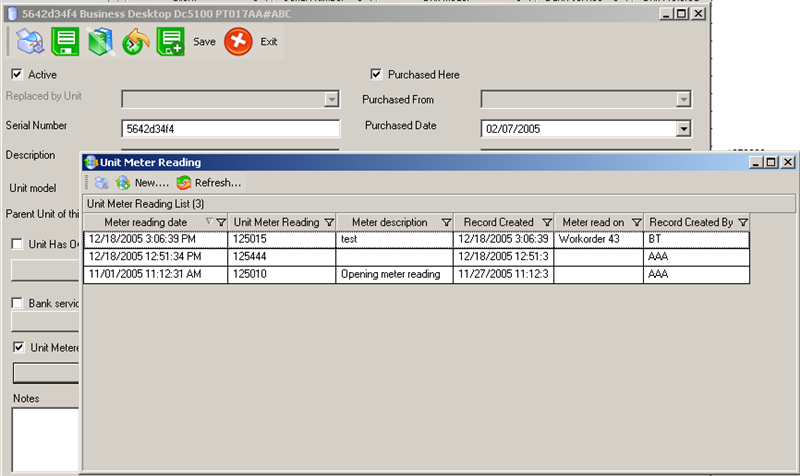Click the 125444 meter reading cell
This screenshot has height=476, width=800.
[x=282, y=257]
